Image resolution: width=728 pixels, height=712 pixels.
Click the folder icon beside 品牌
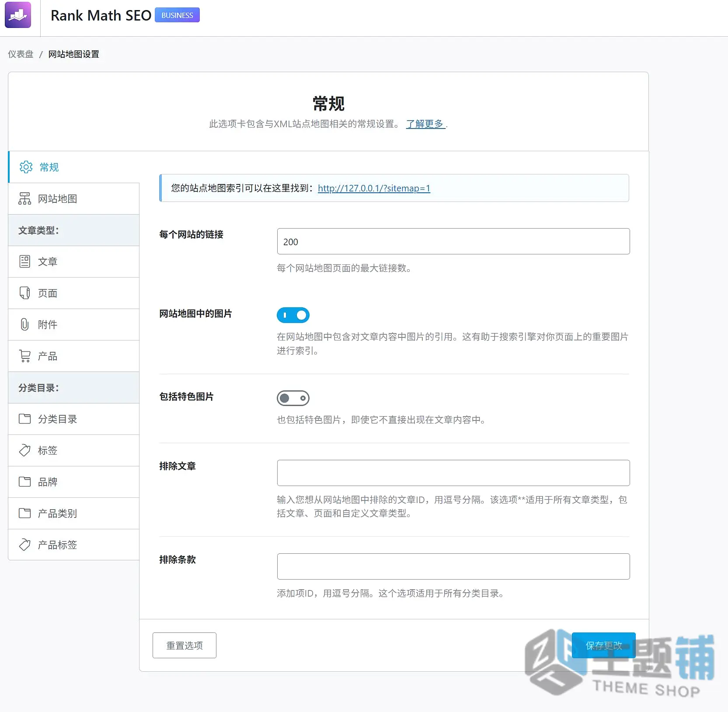(25, 482)
